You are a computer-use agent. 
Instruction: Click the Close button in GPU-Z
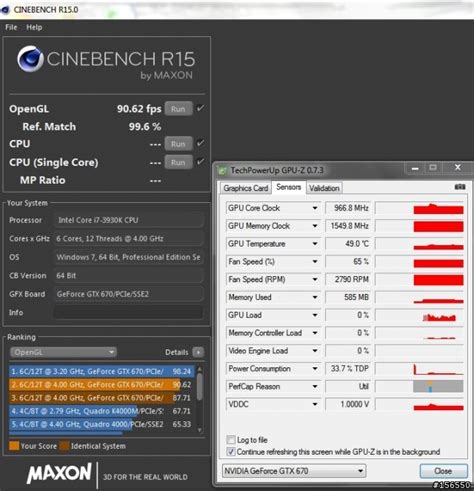pos(443,471)
